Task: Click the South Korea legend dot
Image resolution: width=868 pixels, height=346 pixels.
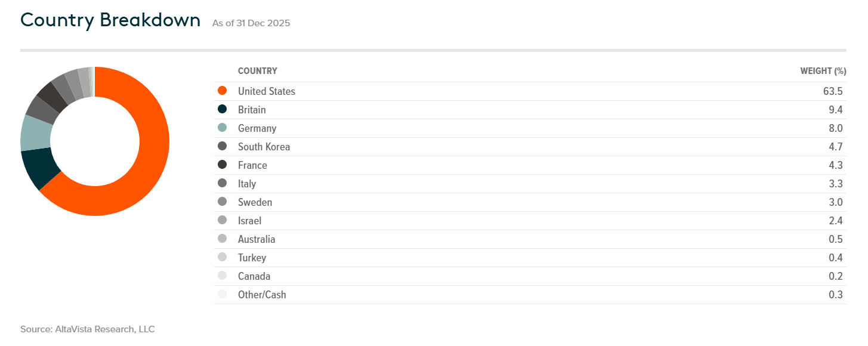Action: point(223,147)
